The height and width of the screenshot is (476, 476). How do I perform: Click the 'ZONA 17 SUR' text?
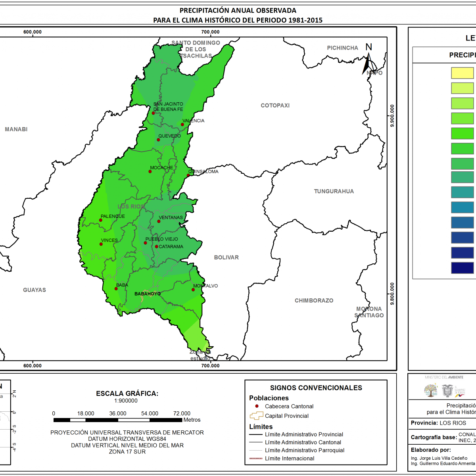[x=127, y=452]
